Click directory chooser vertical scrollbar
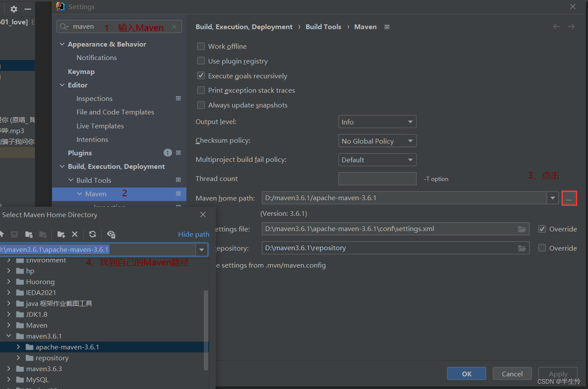The image size is (588, 389). (206, 330)
